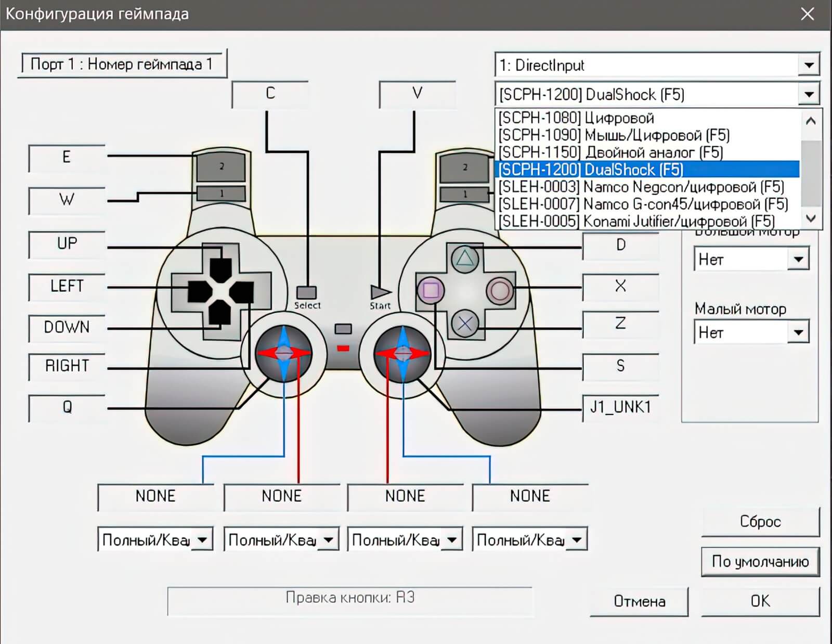Click the 'D' triangle binding box
The width and height of the screenshot is (832, 644).
[621, 246]
